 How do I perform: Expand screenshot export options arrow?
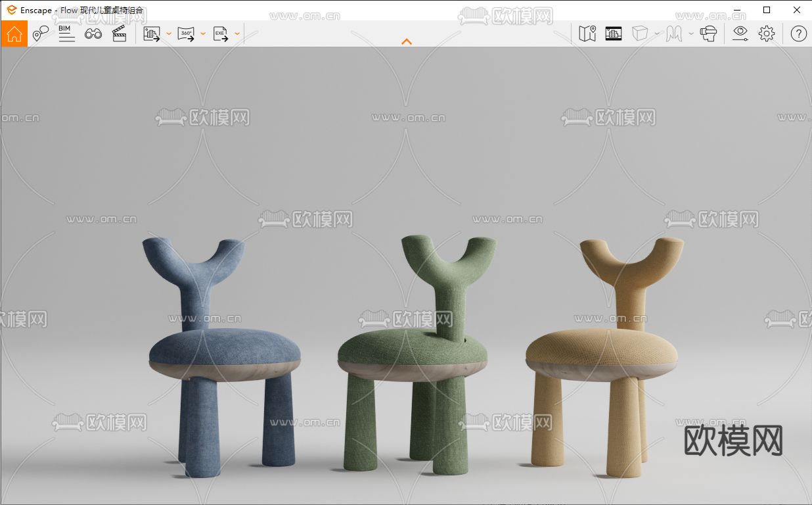tap(169, 34)
